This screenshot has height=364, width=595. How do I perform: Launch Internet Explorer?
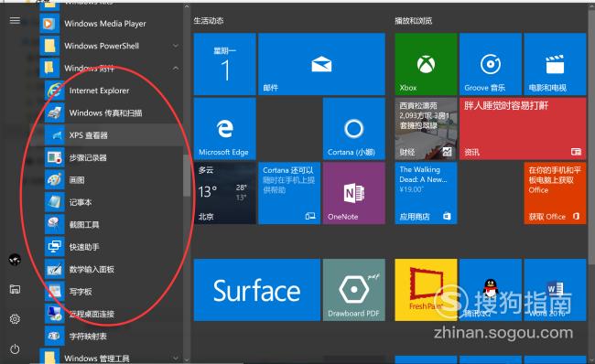[x=114, y=91]
